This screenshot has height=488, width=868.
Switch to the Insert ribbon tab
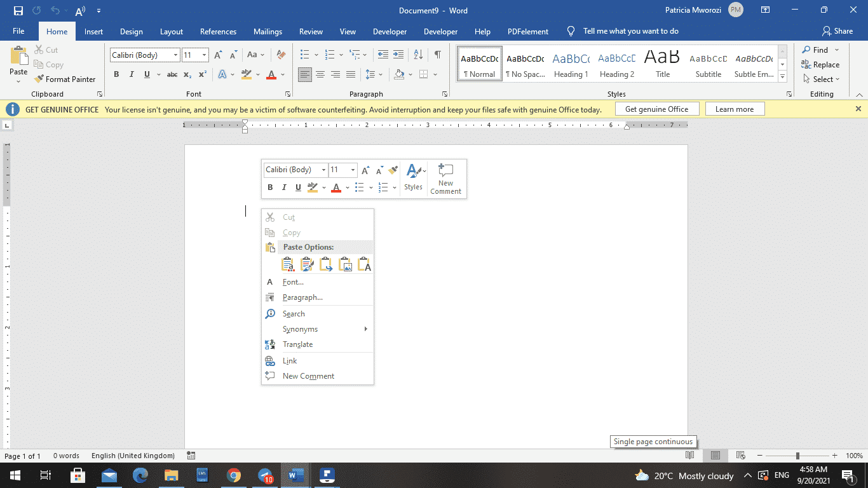tap(93, 31)
